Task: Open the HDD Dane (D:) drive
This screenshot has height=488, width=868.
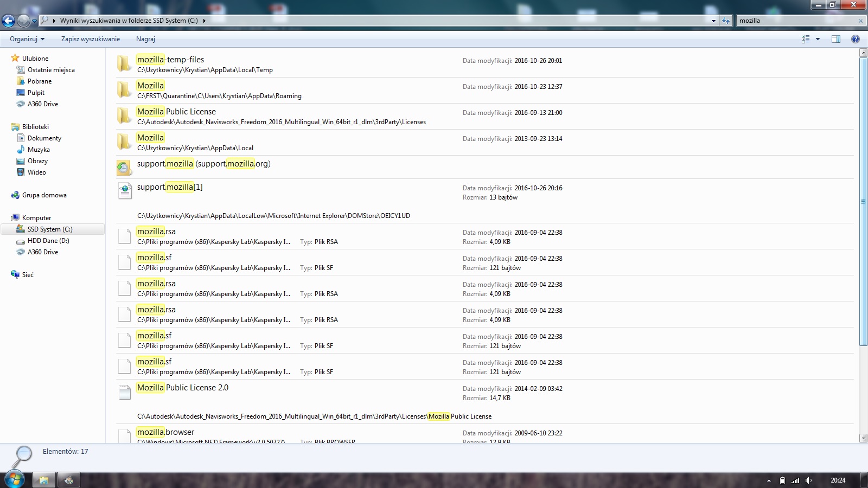Action: [48, 241]
